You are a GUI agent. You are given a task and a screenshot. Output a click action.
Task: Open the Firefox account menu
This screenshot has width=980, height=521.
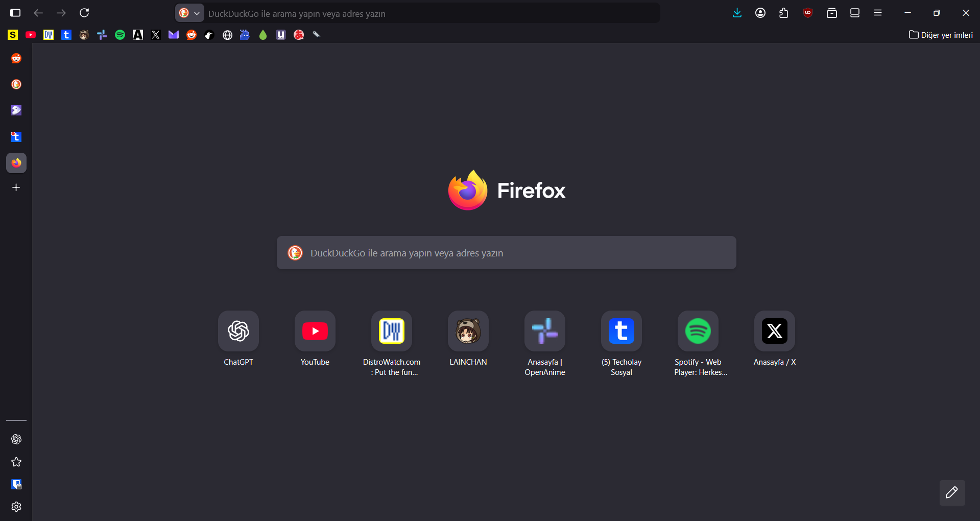[x=760, y=13]
